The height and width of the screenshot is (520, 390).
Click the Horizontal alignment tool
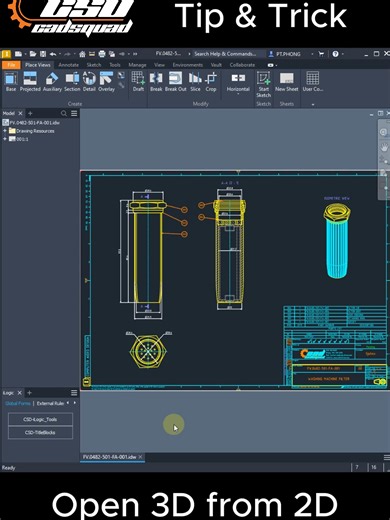coord(238,82)
